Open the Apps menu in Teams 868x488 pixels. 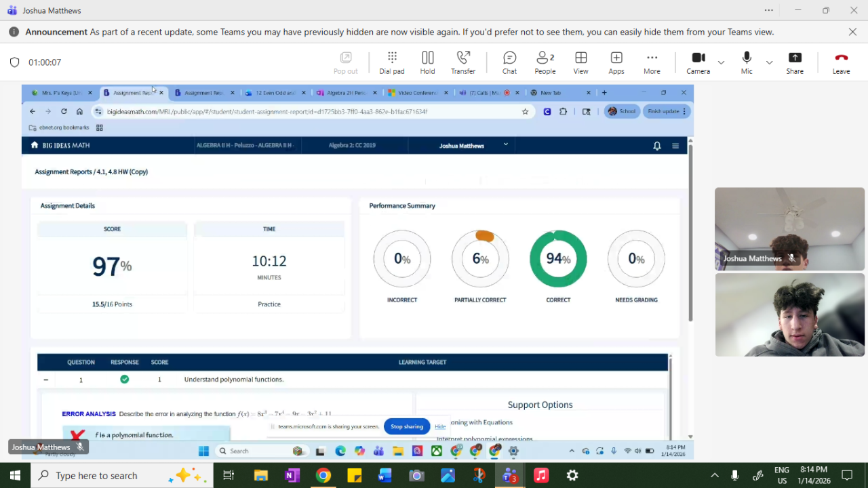616,62
